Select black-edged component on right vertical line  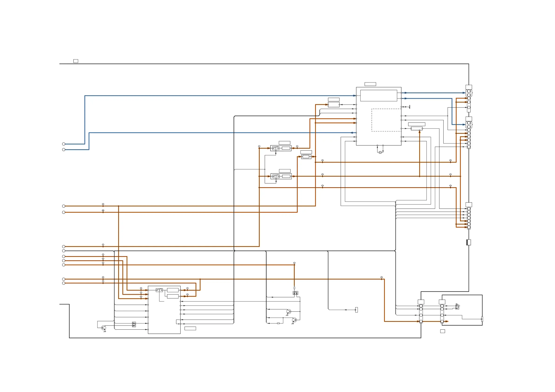(469, 242)
